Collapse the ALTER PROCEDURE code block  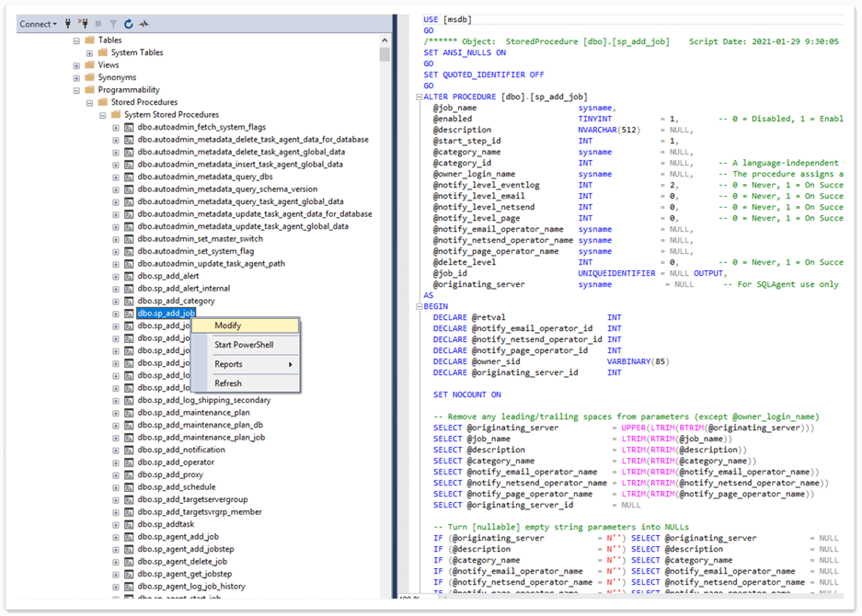pos(419,97)
